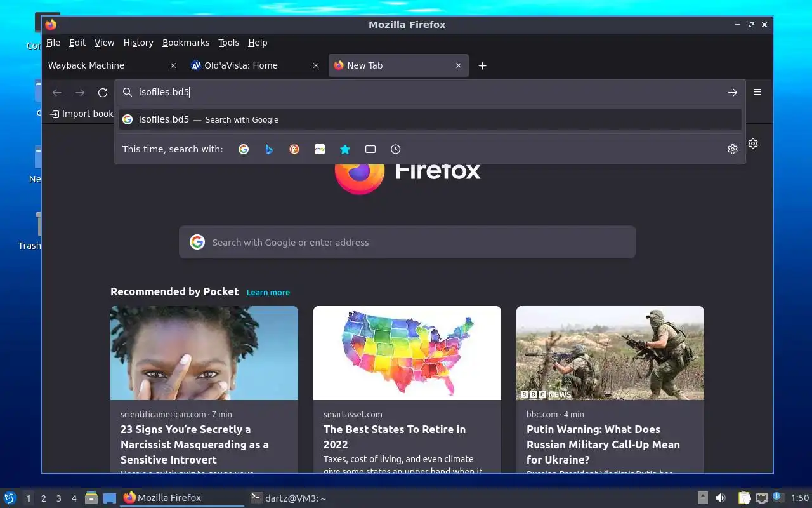The image size is (812, 508).
Task: Click the Back navigation arrow
Action: click(x=57, y=93)
